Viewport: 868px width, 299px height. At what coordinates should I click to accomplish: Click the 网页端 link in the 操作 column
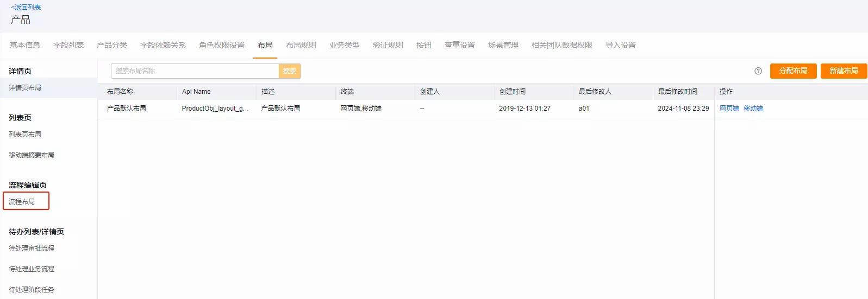729,109
